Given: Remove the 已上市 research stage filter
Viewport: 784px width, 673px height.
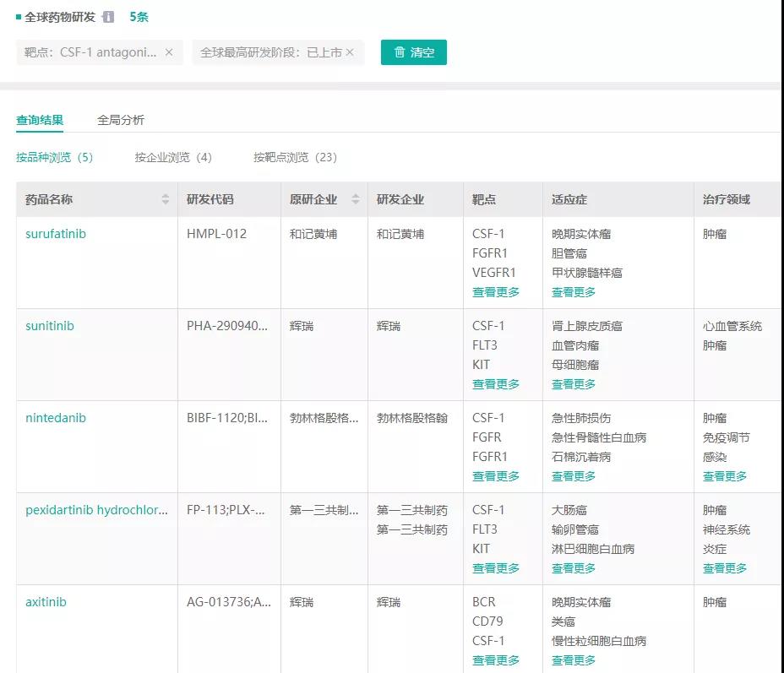Looking at the screenshot, I should click(350, 52).
